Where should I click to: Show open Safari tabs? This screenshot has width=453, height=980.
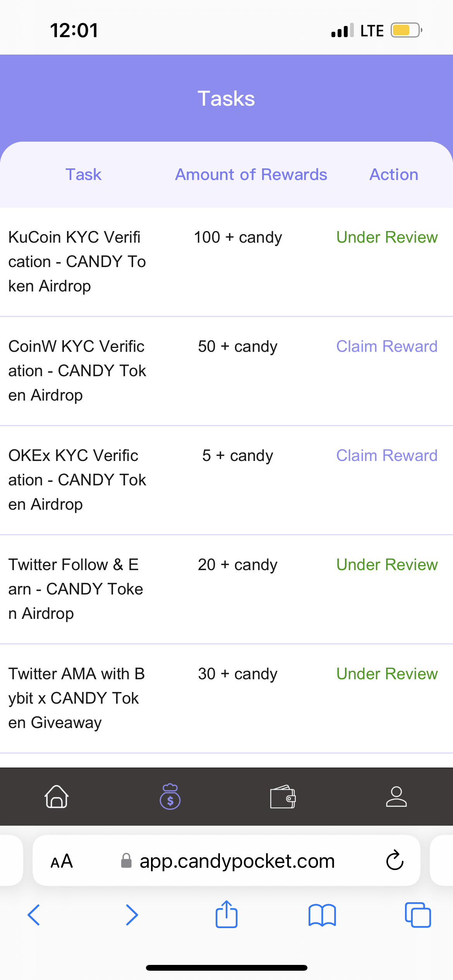point(418,915)
